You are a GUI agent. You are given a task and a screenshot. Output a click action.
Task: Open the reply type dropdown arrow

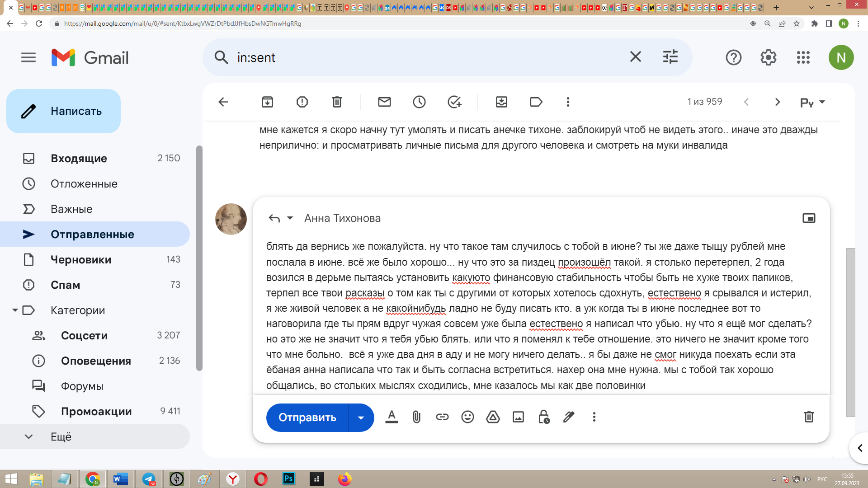(x=290, y=218)
